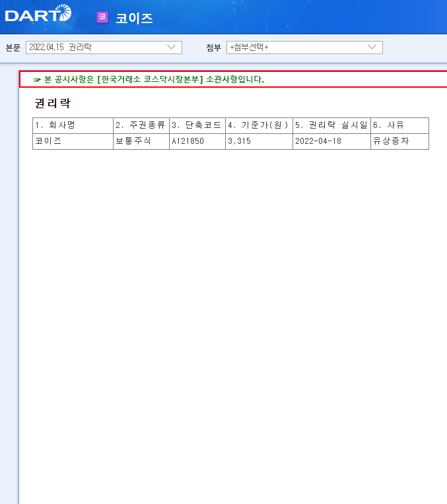The image size is (447, 504).
Task: Click the 유상증자 reason cell
Action: tap(399, 141)
